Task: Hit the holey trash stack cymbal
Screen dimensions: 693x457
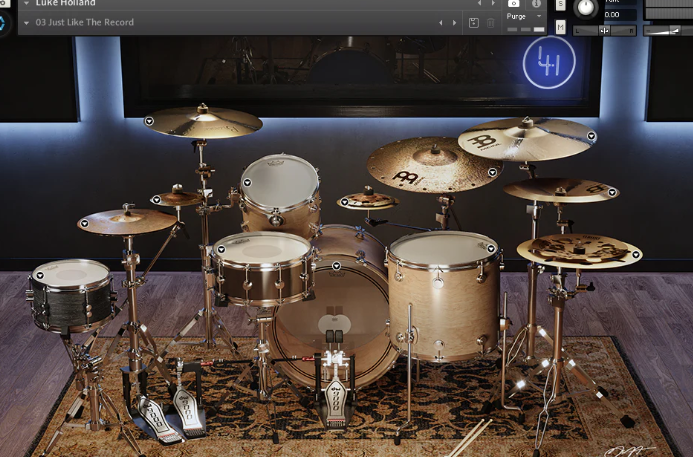Action: coord(579,251)
